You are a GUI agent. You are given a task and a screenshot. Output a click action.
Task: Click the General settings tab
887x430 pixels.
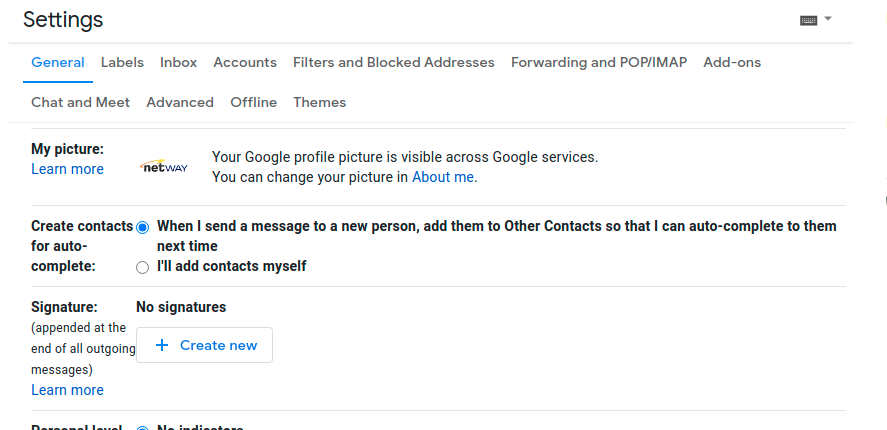(58, 62)
